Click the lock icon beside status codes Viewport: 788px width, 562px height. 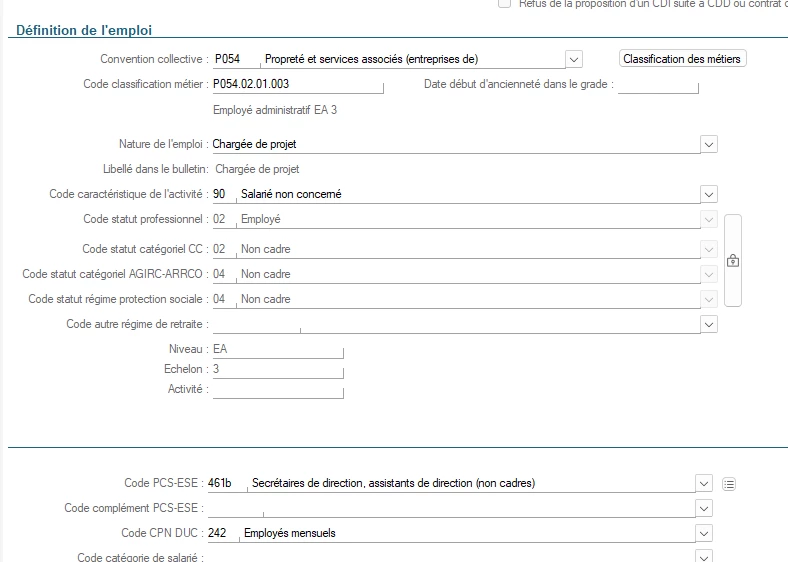(733, 261)
